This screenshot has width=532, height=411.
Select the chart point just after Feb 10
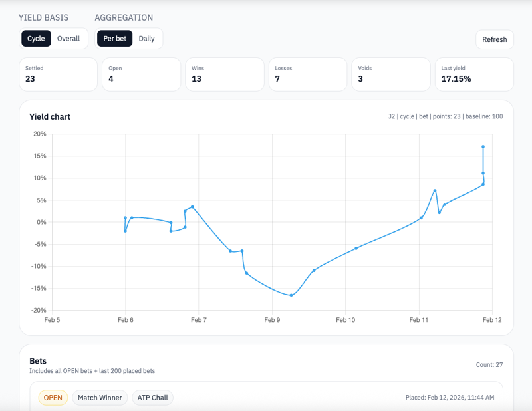(x=356, y=248)
